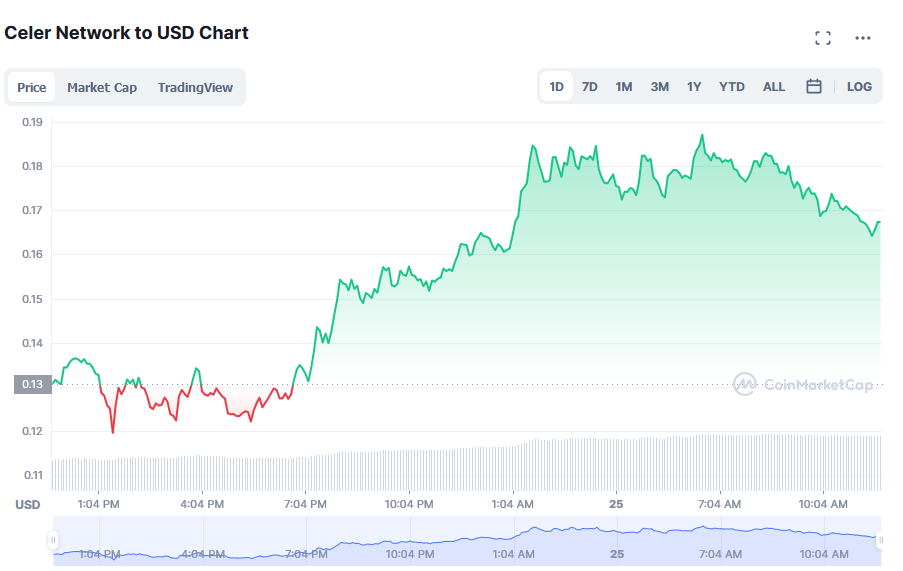Click the USD currency label
This screenshot has width=903, height=571.
[28, 505]
